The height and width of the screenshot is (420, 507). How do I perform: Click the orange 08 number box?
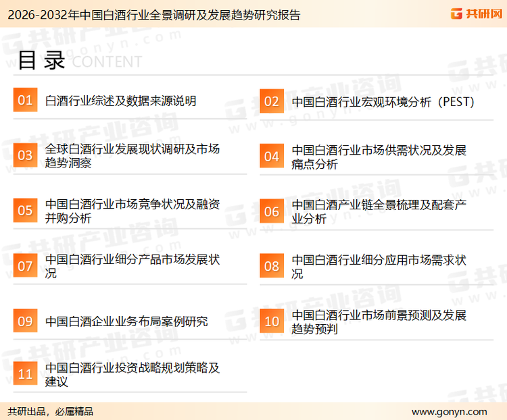(272, 266)
